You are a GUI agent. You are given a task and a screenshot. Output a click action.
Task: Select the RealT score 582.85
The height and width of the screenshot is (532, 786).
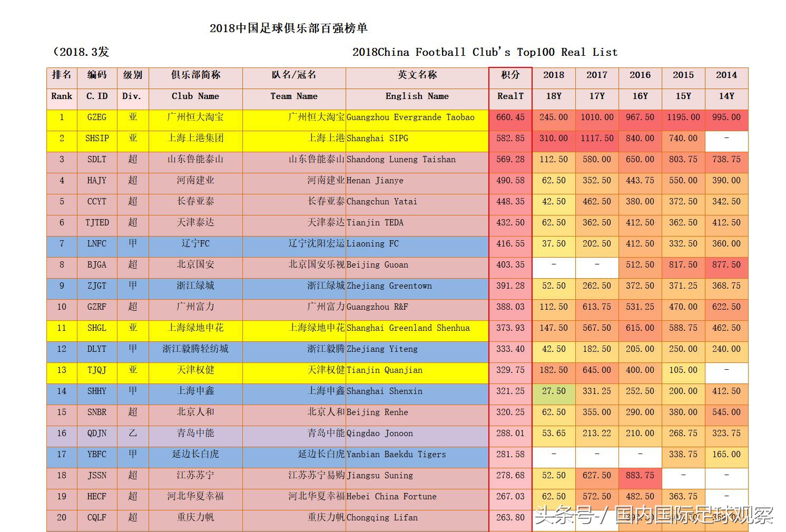pos(510,138)
